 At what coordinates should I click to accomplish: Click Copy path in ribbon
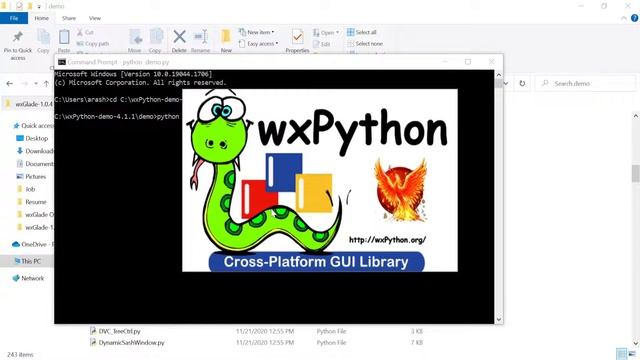pos(93,43)
